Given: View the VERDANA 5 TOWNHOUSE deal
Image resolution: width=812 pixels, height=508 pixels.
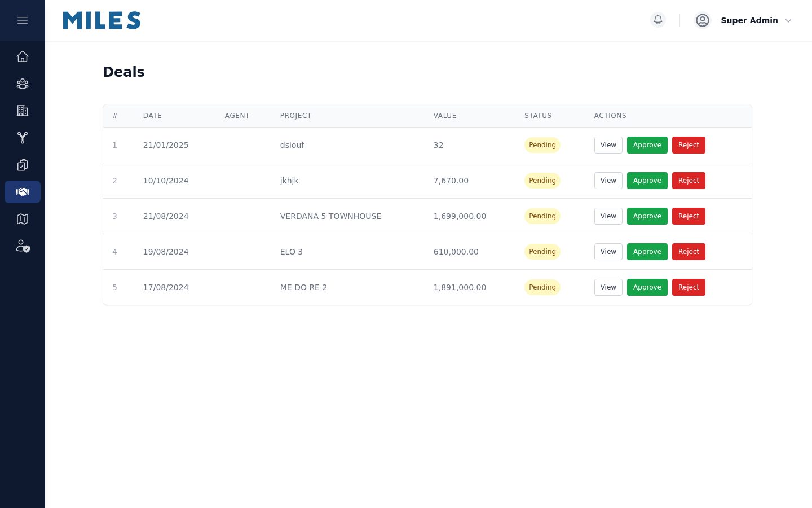Looking at the screenshot, I should [x=608, y=216].
